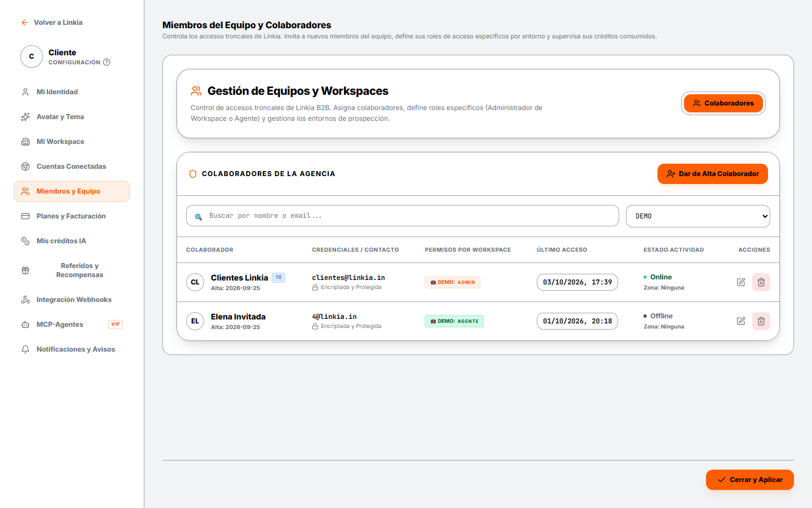This screenshot has height=508, width=812.
Task: Select Miembros y Equipo menu item
Action: point(72,191)
